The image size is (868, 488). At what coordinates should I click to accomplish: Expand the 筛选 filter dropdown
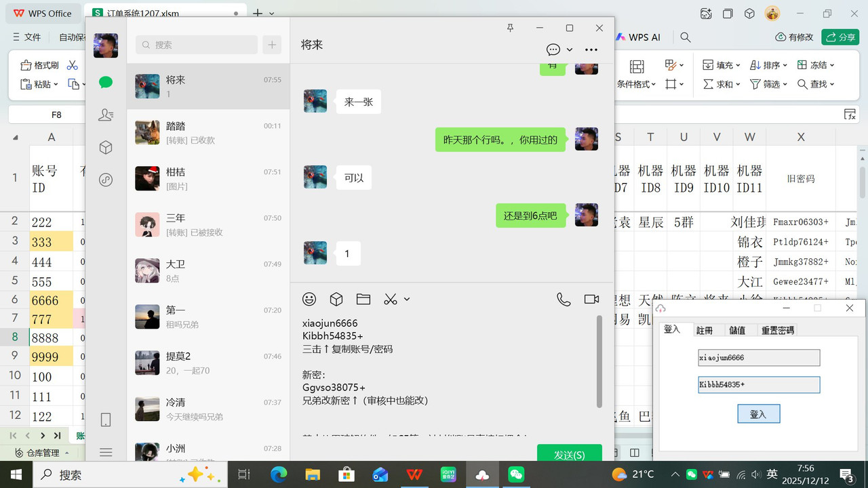tap(785, 84)
